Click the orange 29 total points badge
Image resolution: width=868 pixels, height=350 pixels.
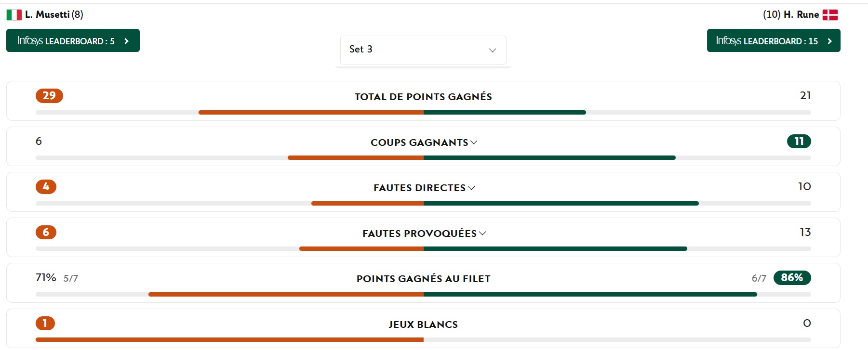49,95
